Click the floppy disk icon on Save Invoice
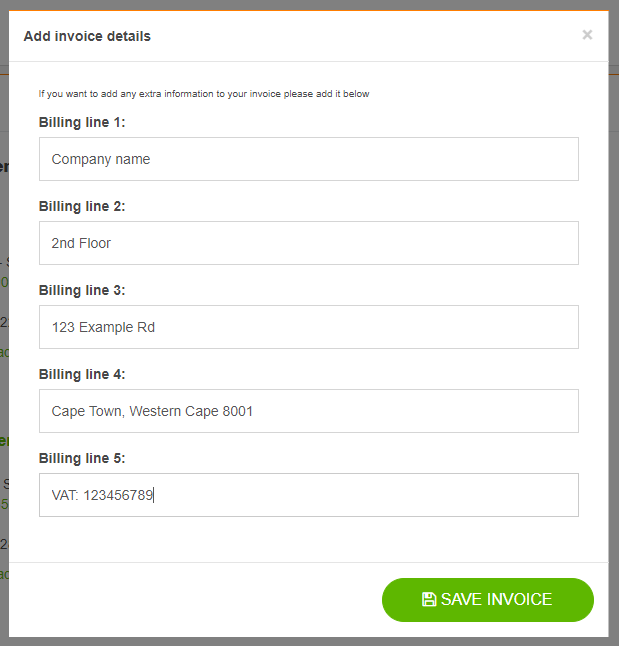Viewport: 619px width, 646px height. coord(429,599)
